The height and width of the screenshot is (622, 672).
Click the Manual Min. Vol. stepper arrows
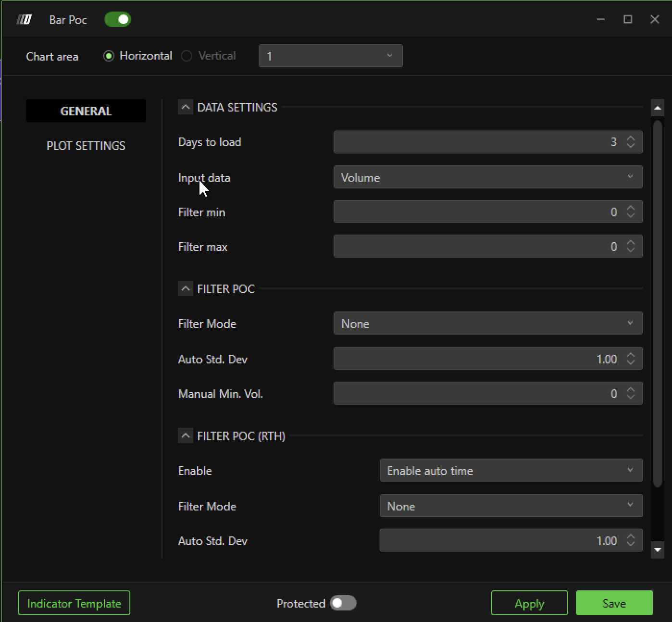pyautogui.click(x=631, y=394)
